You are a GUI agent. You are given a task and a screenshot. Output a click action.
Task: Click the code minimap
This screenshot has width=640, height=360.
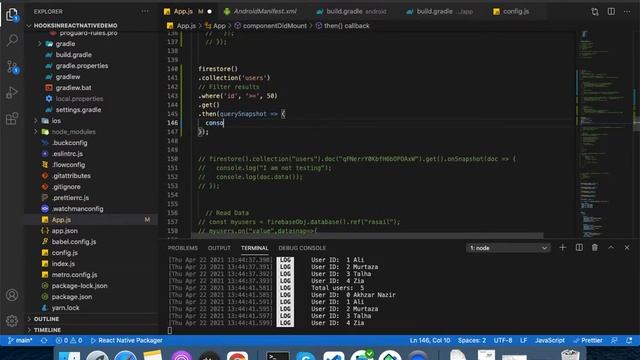pos(604,135)
